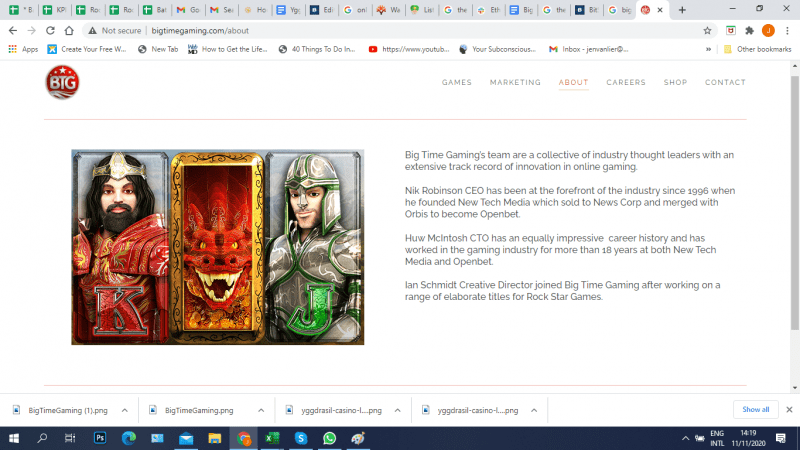The image size is (800, 450).
Task: Open the Windows Start menu
Action: [14, 438]
